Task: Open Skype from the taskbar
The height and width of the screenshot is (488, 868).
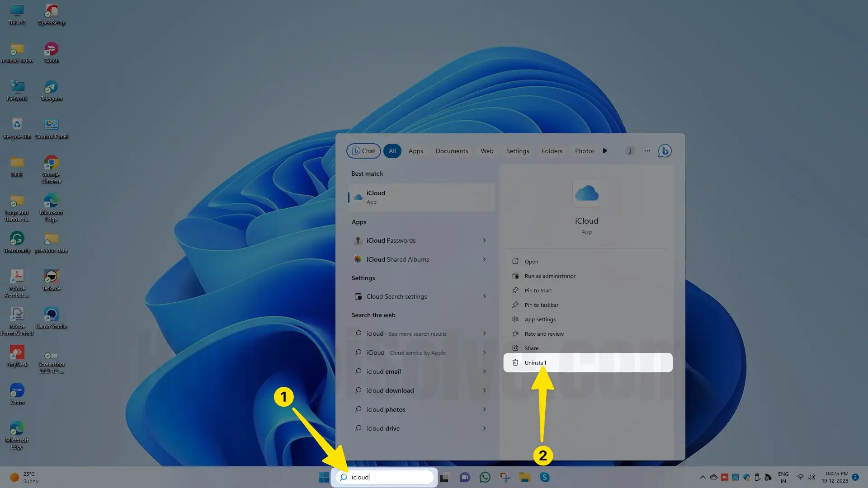Action: coord(544,477)
